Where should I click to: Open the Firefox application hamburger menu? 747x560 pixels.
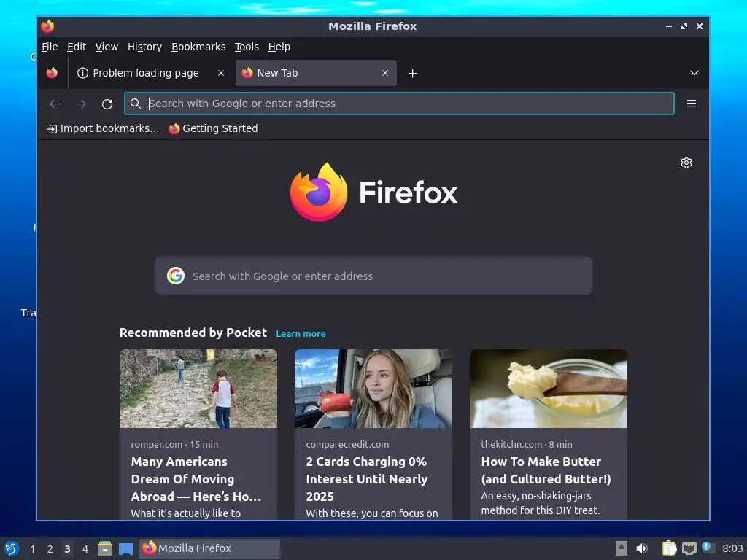(x=692, y=104)
